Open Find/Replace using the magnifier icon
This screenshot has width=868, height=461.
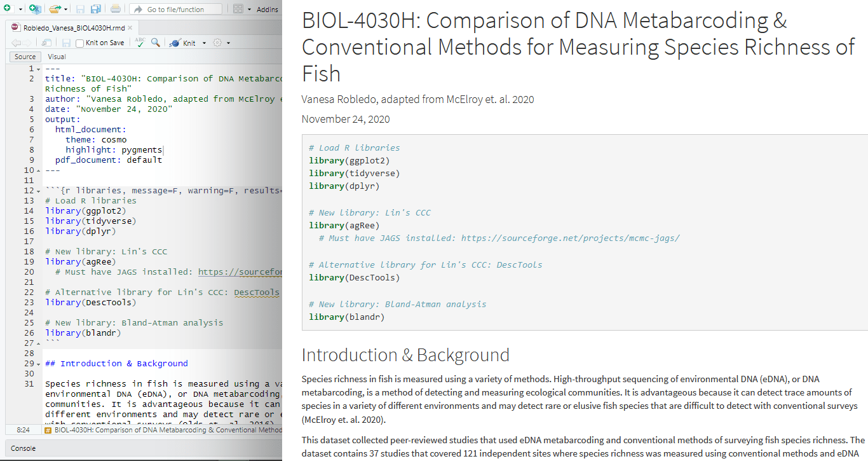[x=154, y=43]
